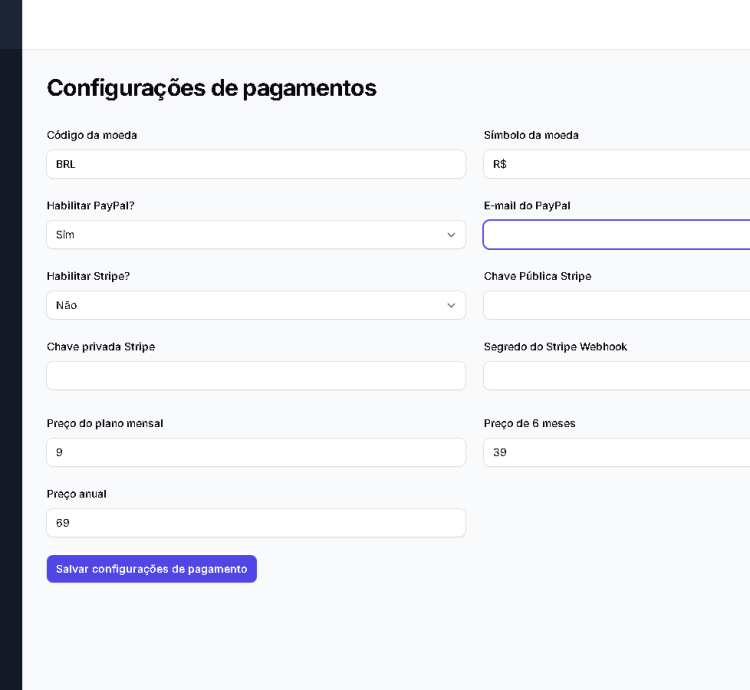Image resolution: width=750 pixels, height=690 pixels.
Task: Click the chevron arrow of Habilitar Stripe select
Action: (451, 305)
